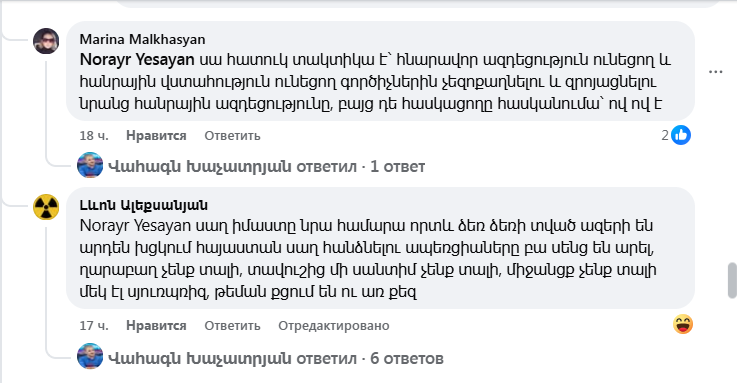Like Marina Malkhasyan's comment with Нравится
The width and height of the screenshot is (737, 383).
click(156, 136)
